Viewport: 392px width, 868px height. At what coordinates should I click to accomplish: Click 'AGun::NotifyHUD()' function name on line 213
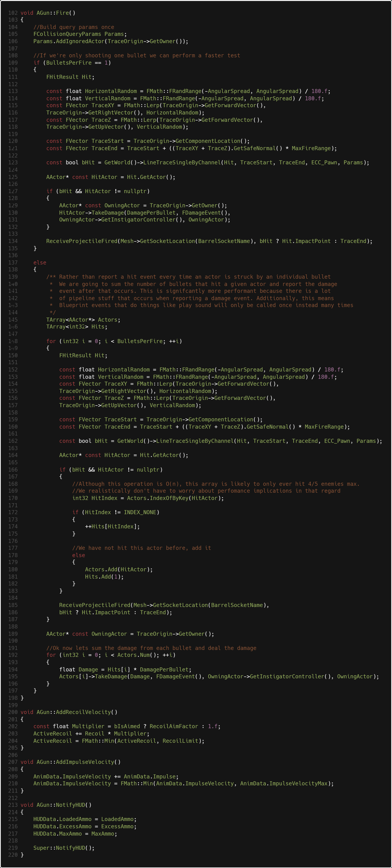click(x=64, y=805)
